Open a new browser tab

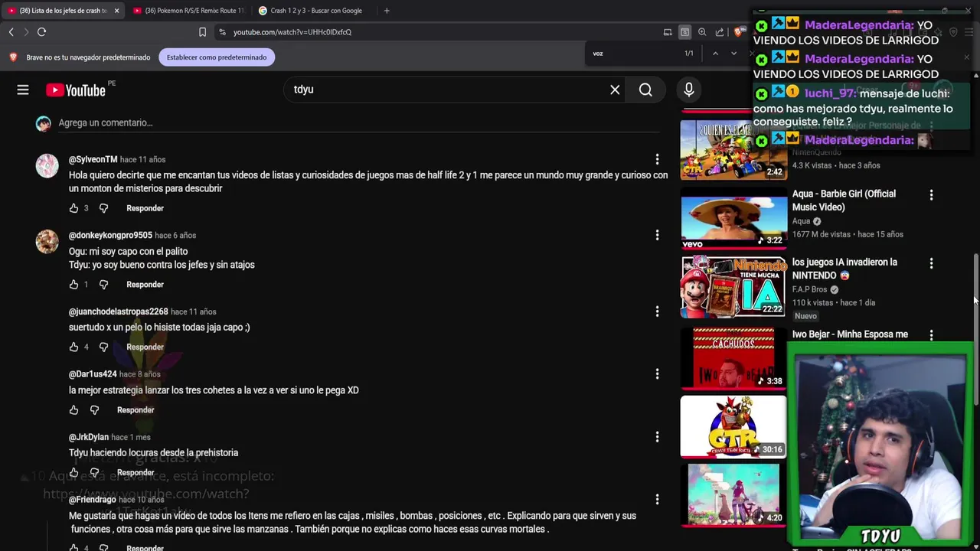point(387,11)
